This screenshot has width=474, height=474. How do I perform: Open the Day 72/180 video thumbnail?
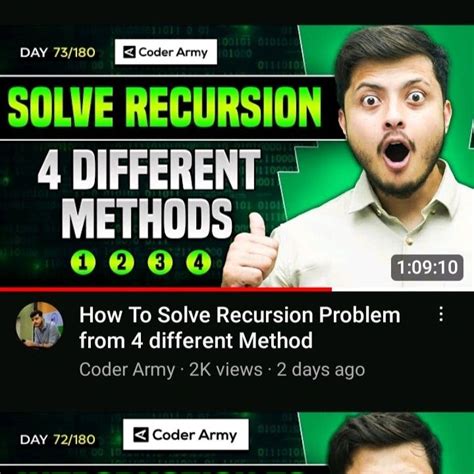coord(237,443)
